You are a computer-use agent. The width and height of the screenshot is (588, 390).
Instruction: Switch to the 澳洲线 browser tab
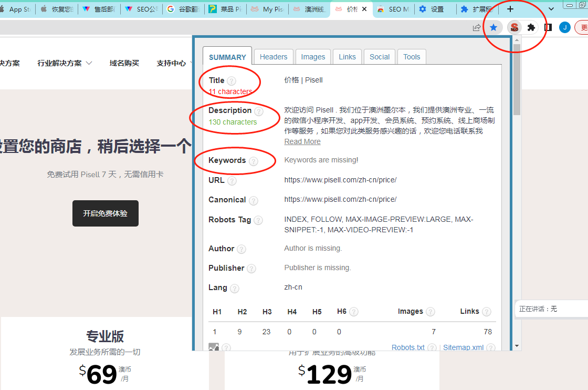[x=310, y=9]
